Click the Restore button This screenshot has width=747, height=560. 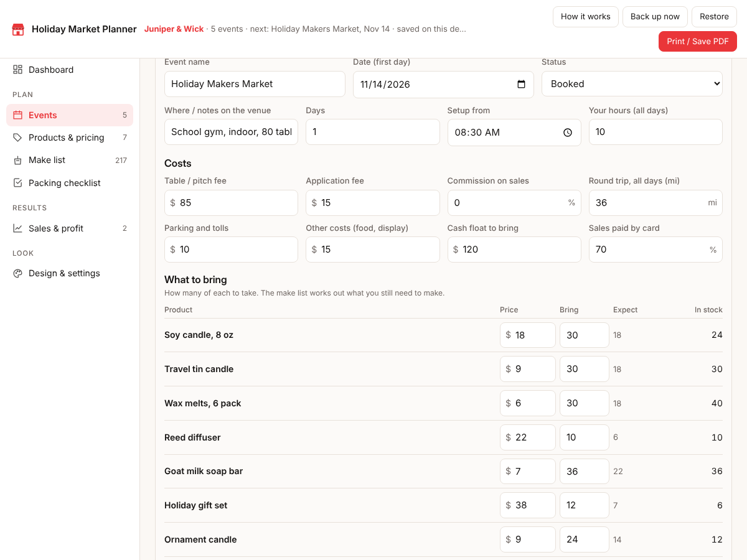pyautogui.click(x=714, y=17)
